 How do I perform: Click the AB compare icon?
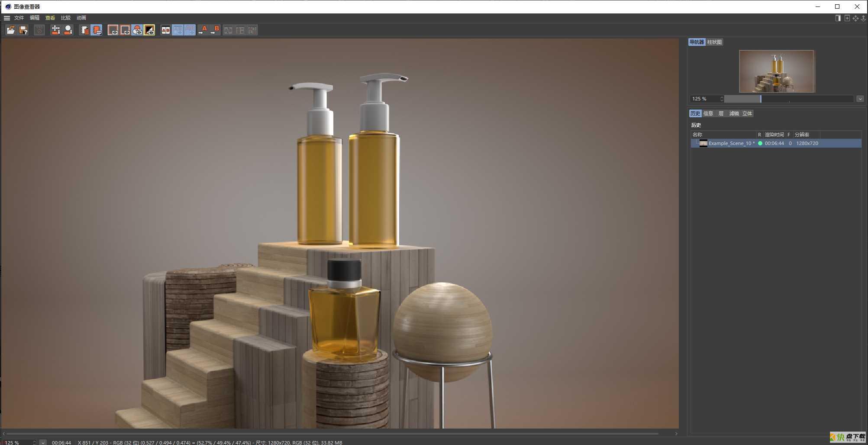(x=166, y=30)
